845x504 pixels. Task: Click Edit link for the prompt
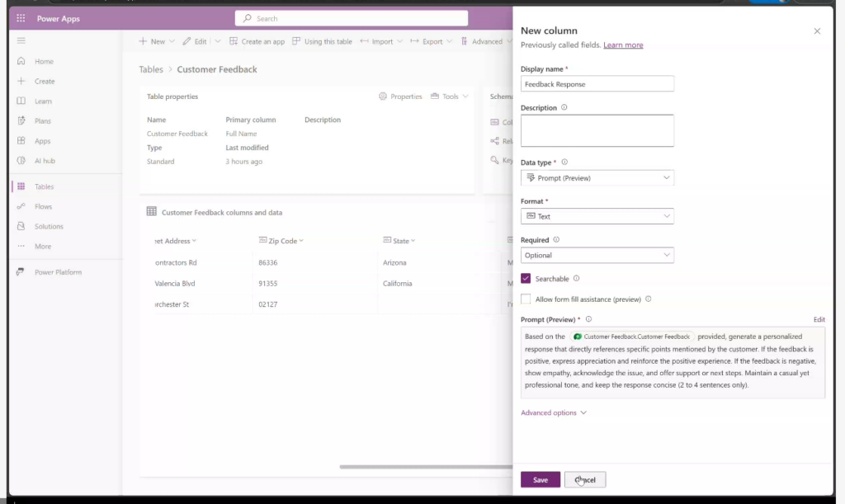pos(819,320)
